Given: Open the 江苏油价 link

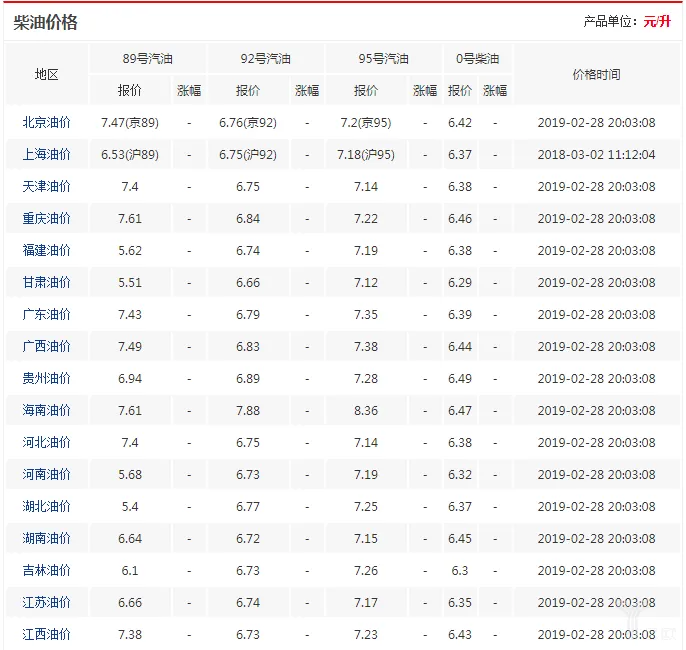Looking at the screenshot, I should [46, 602].
